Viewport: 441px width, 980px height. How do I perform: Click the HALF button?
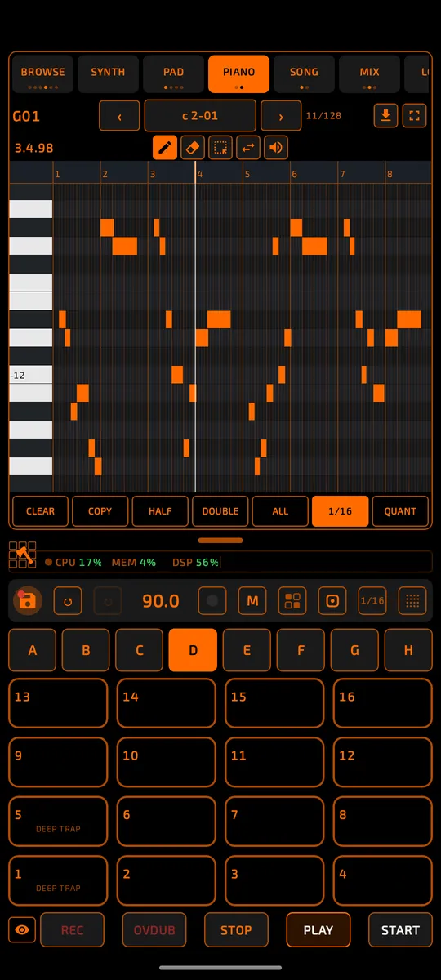coord(160,511)
